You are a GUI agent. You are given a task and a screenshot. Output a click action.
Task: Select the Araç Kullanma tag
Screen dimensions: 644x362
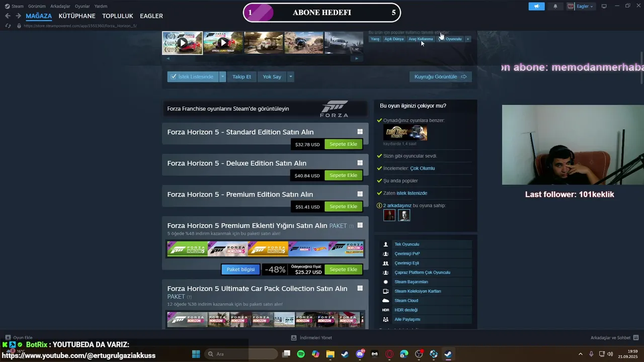pos(421,39)
